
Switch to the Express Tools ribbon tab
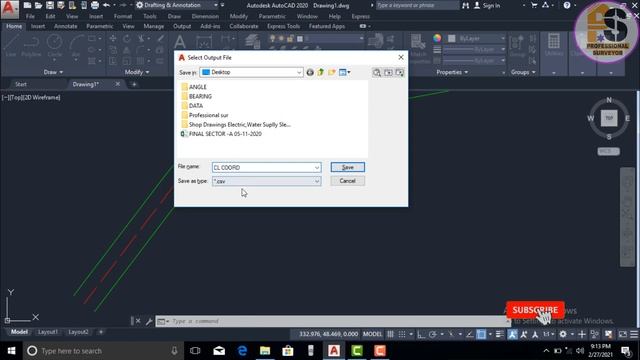pyautogui.click(x=283, y=26)
